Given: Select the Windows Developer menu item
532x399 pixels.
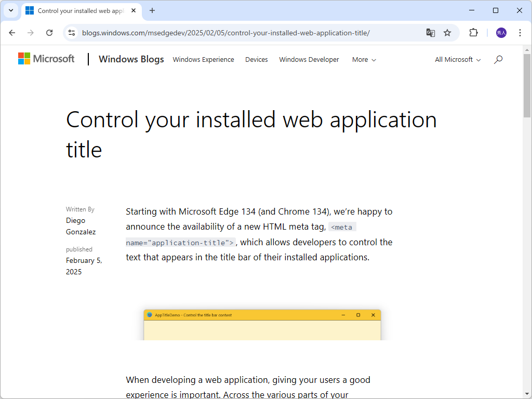Looking at the screenshot, I should (309, 60).
